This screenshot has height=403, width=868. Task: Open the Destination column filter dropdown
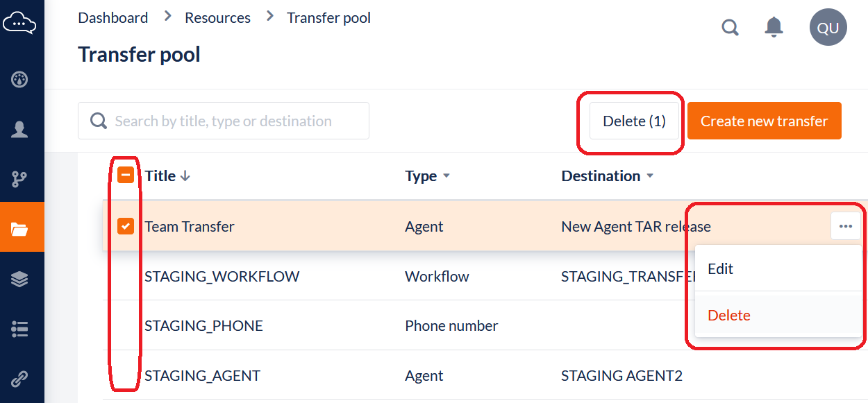tap(650, 176)
